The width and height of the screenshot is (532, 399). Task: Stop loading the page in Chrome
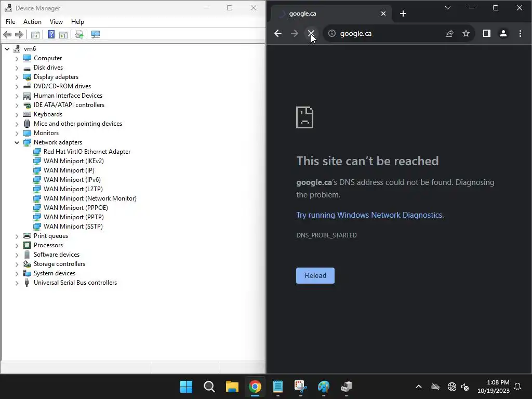[311, 33]
